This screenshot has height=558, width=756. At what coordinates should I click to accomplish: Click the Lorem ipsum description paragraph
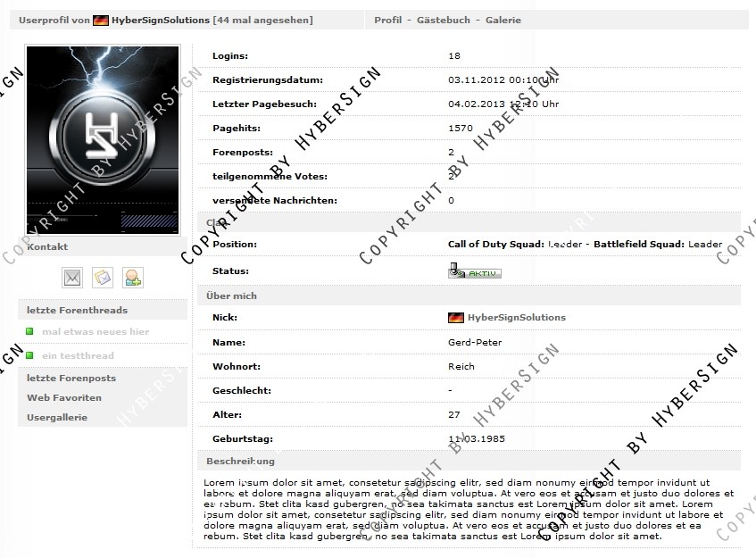click(469, 509)
